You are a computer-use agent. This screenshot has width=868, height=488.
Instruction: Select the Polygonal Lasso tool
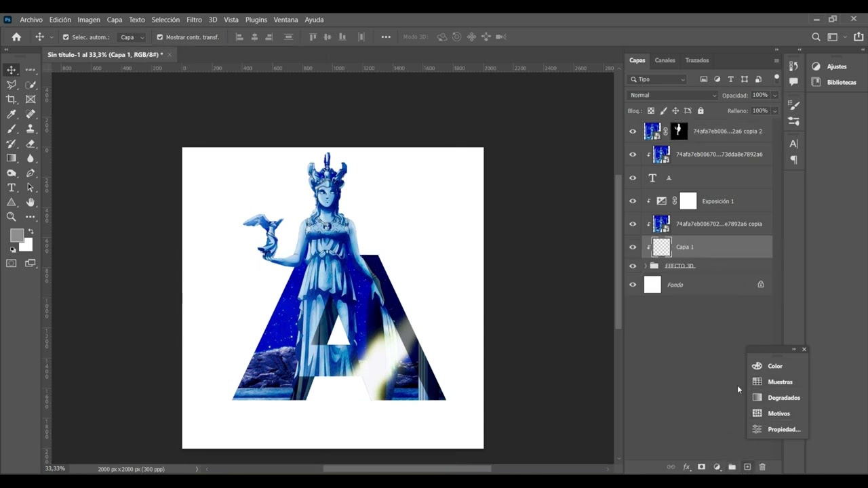12,85
